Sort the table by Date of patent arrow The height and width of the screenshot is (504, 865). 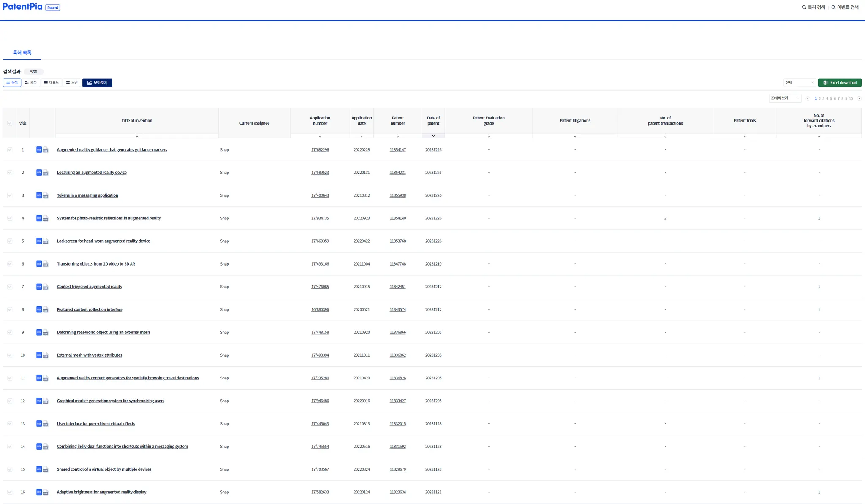tap(433, 136)
